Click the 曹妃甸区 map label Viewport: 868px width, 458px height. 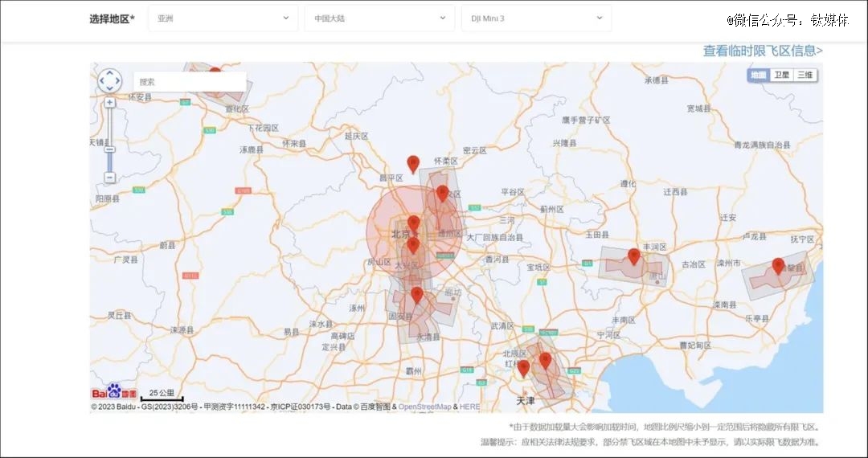pyautogui.click(x=696, y=346)
